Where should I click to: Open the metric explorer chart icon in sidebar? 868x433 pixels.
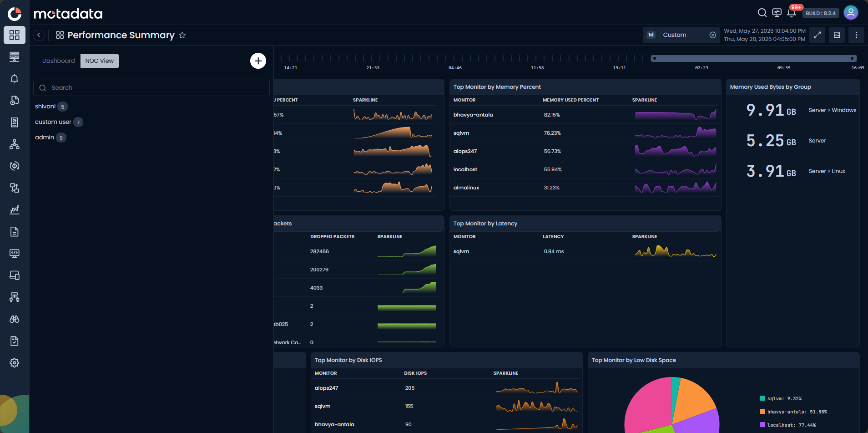tap(15, 210)
